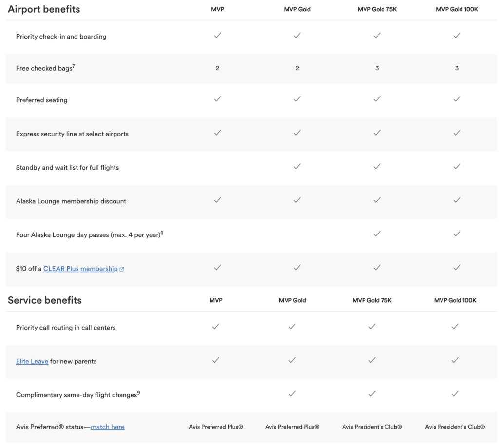Click MVP Gold 75K column header in Airport benefits
Screen dimensions: 499x448
377,9
